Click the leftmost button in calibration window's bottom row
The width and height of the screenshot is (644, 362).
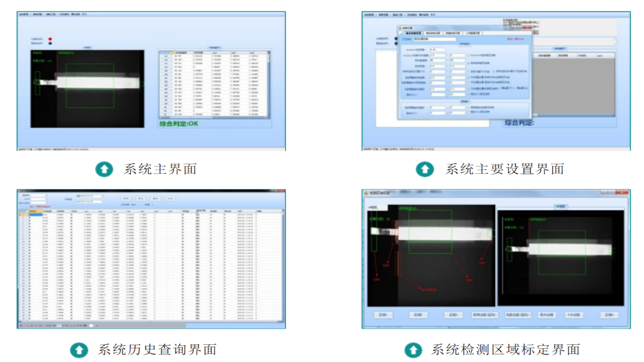[383, 315]
